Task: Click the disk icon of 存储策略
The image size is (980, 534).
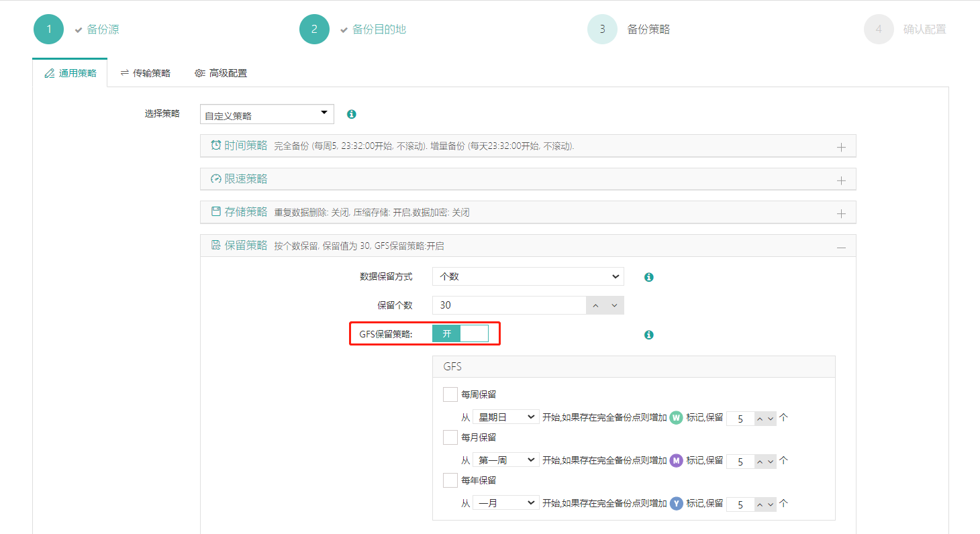Action: tap(216, 211)
